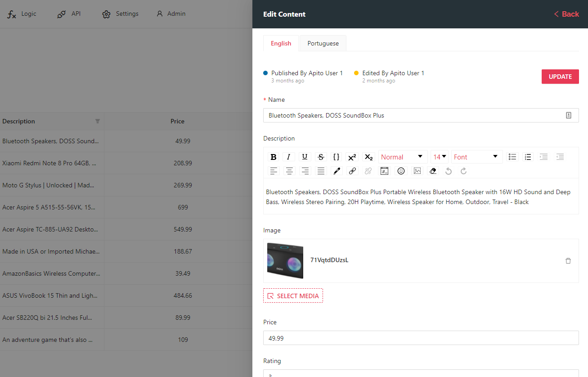This screenshot has height=377, width=588.
Task: Open the block type Normal dropdown
Action: pyautogui.click(x=403, y=157)
